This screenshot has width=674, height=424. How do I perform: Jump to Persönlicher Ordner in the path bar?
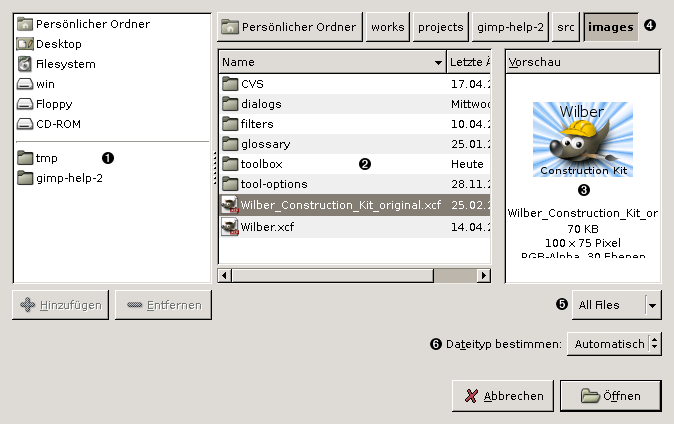(x=289, y=27)
